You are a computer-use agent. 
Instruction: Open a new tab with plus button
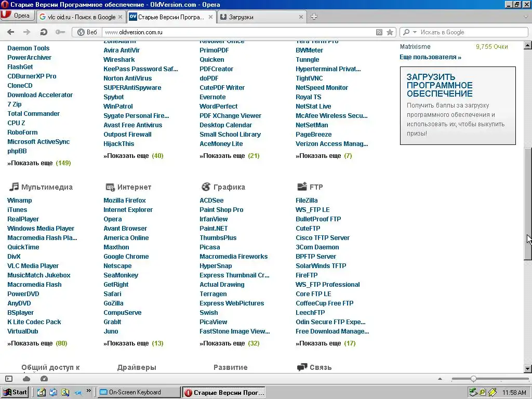point(314,16)
